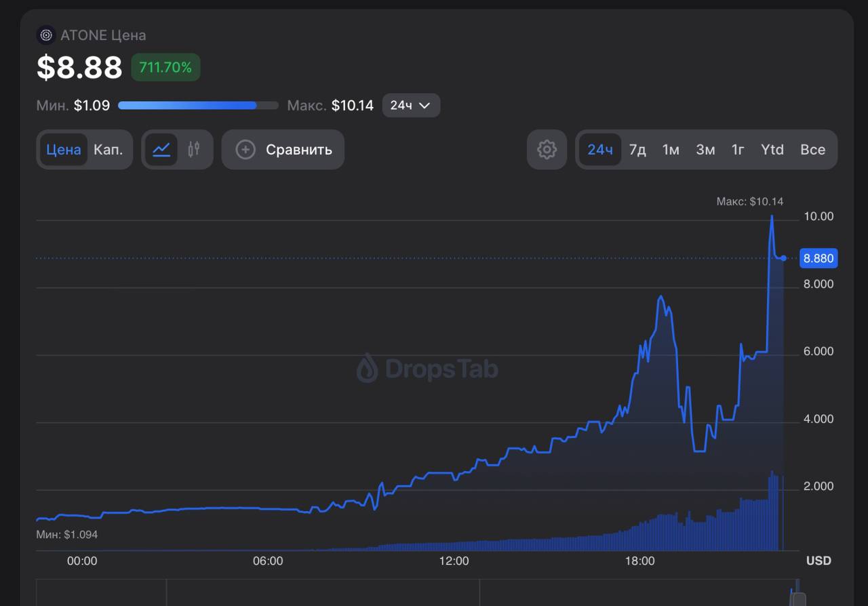
Task: Click the ATONE coin logo icon
Action: tap(46, 35)
